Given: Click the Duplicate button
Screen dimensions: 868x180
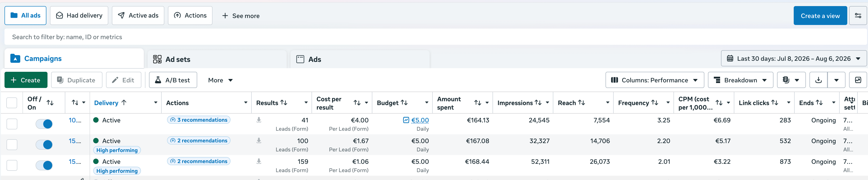Looking at the screenshot, I should pos(77,80).
